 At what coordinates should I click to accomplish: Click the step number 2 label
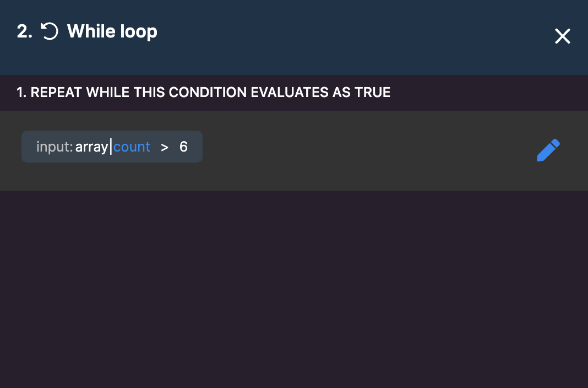coord(24,31)
